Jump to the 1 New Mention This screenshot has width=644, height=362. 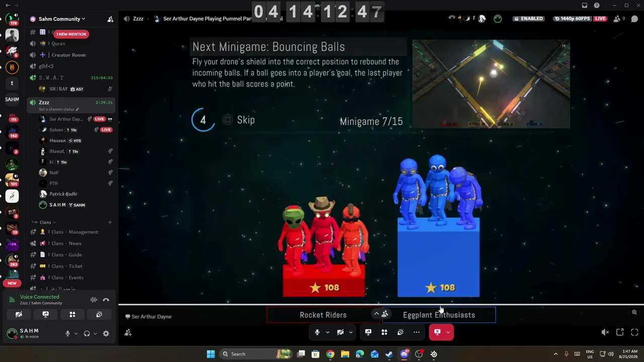click(x=71, y=34)
